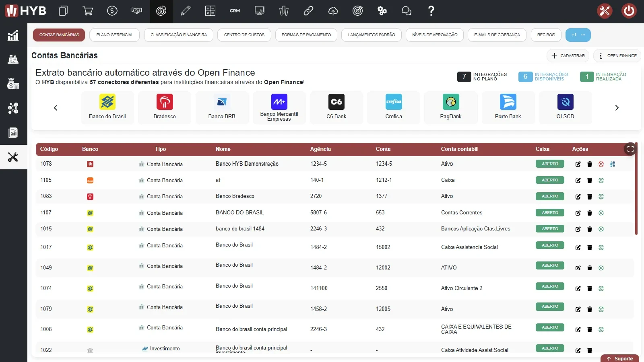This screenshot has width=644, height=362.
Task: Open the gears settings icon in top bar
Action: [x=382, y=11]
